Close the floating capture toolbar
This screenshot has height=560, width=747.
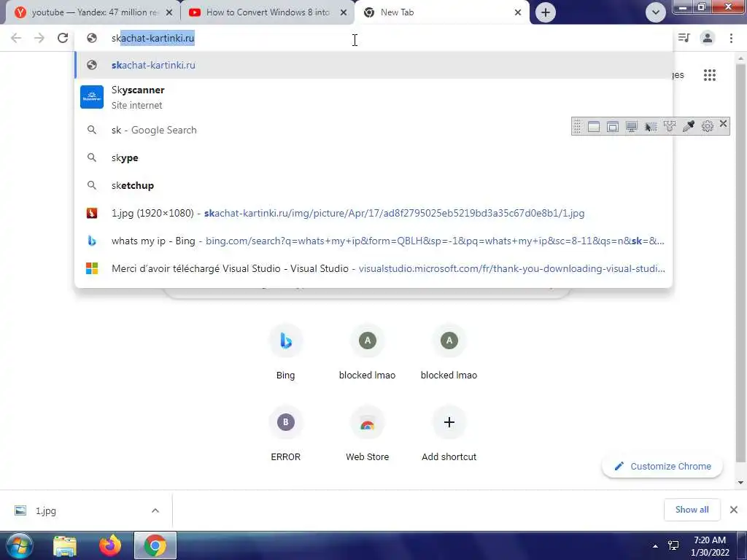[723, 124]
